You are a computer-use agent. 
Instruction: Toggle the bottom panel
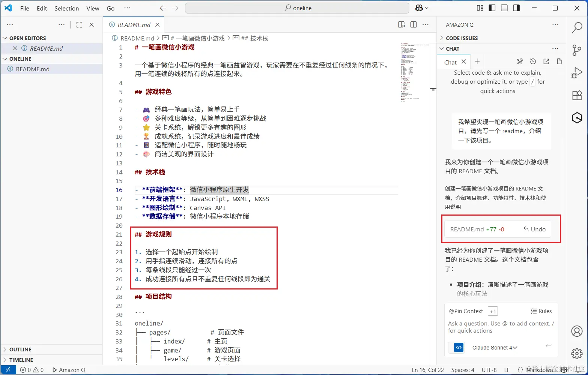(504, 8)
